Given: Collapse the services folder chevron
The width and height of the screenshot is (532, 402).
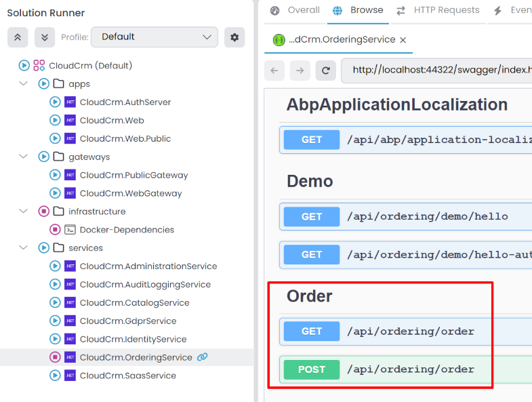Looking at the screenshot, I should [x=24, y=248].
